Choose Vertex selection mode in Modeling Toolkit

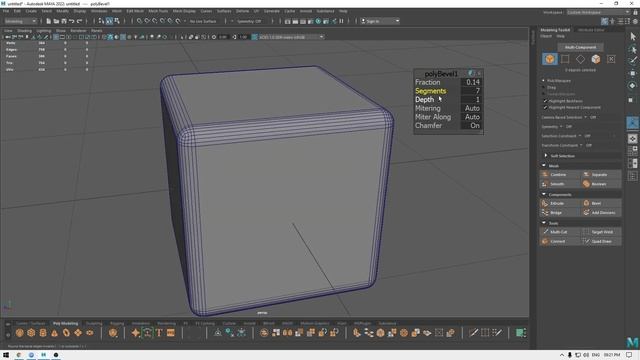tap(565, 59)
